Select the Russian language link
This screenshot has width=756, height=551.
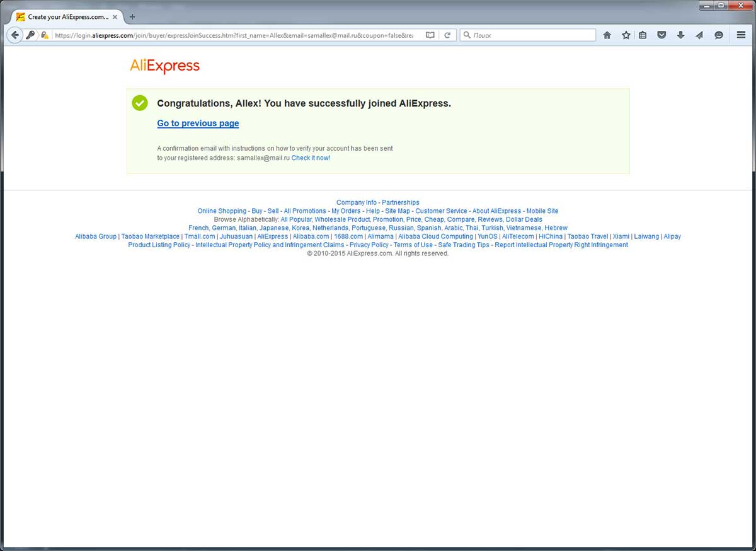coord(401,228)
